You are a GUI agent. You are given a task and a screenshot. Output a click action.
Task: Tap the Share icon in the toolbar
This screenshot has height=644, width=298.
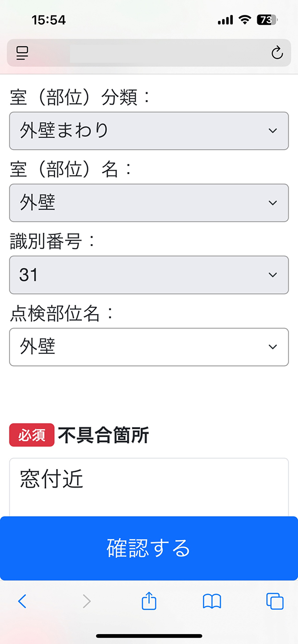tap(149, 601)
